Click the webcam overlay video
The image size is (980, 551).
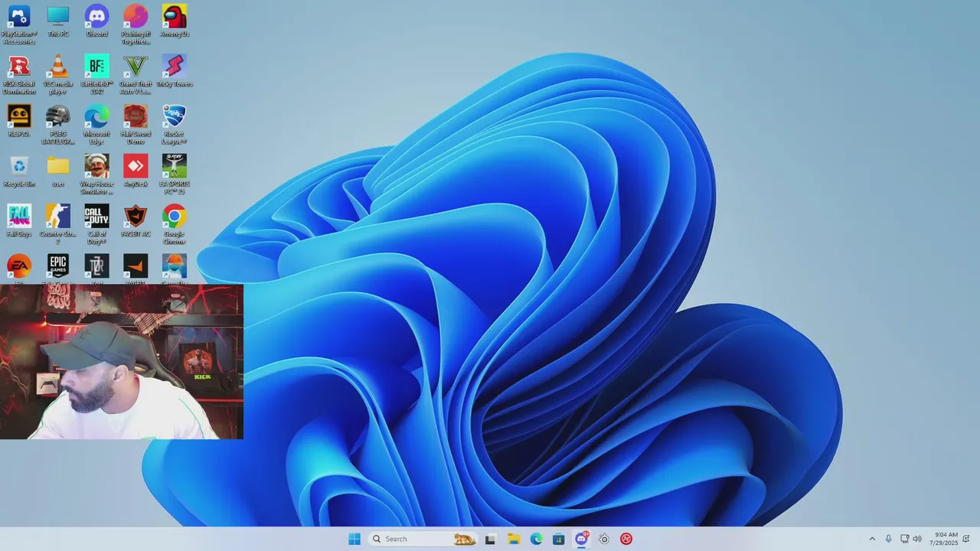coord(122,361)
